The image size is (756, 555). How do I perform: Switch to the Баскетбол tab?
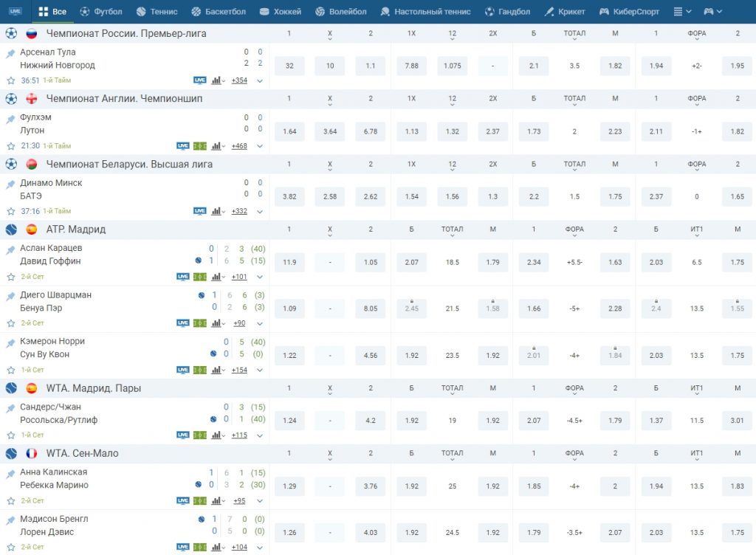tap(219, 12)
